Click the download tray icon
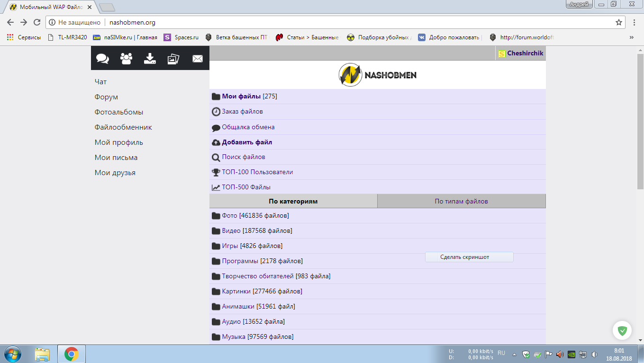This screenshot has height=363, width=644. pos(150,59)
